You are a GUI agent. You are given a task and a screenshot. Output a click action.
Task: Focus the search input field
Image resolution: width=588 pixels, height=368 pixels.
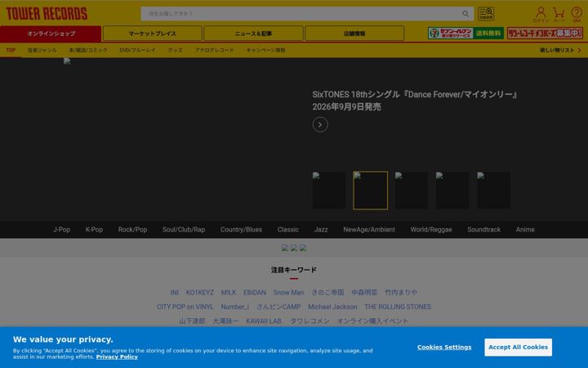[302, 14]
